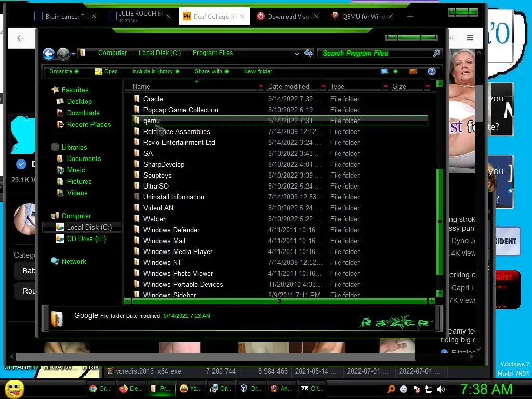This screenshot has width=532, height=399.
Task: Click the smiley Start button
Action: [x=14, y=389]
